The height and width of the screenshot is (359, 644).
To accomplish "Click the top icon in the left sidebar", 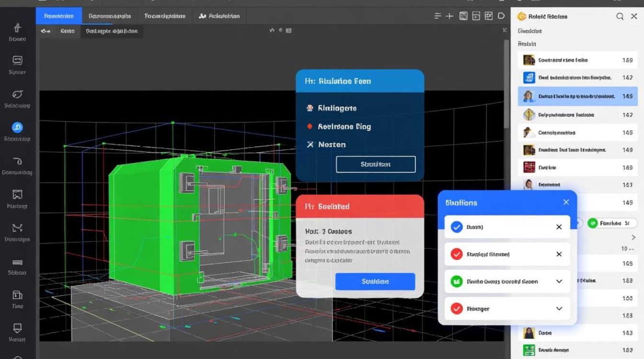I will click(x=17, y=28).
